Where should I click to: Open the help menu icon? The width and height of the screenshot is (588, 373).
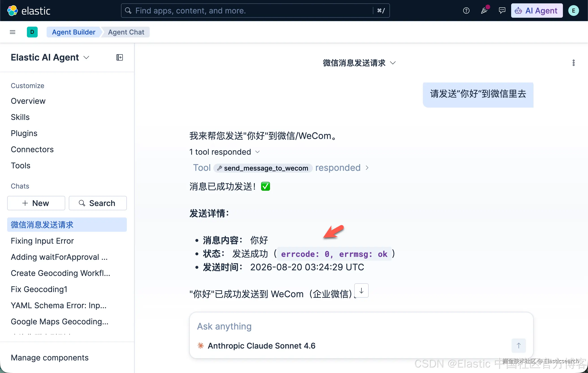click(x=466, y=11)
